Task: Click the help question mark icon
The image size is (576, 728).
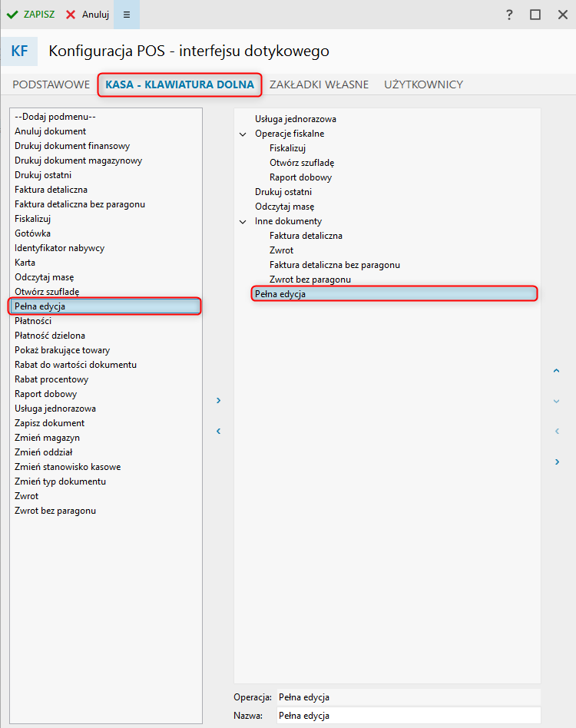Action: [x=509, y=15]
